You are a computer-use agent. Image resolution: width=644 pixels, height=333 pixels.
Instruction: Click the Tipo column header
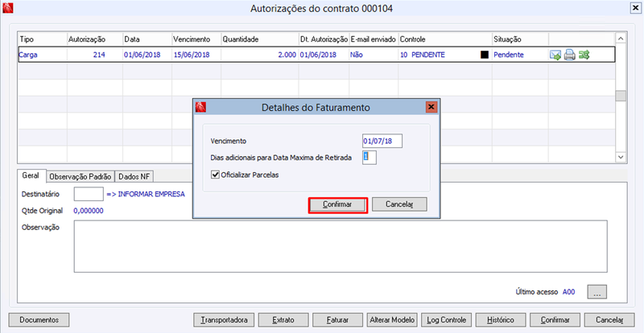[43, 39]
